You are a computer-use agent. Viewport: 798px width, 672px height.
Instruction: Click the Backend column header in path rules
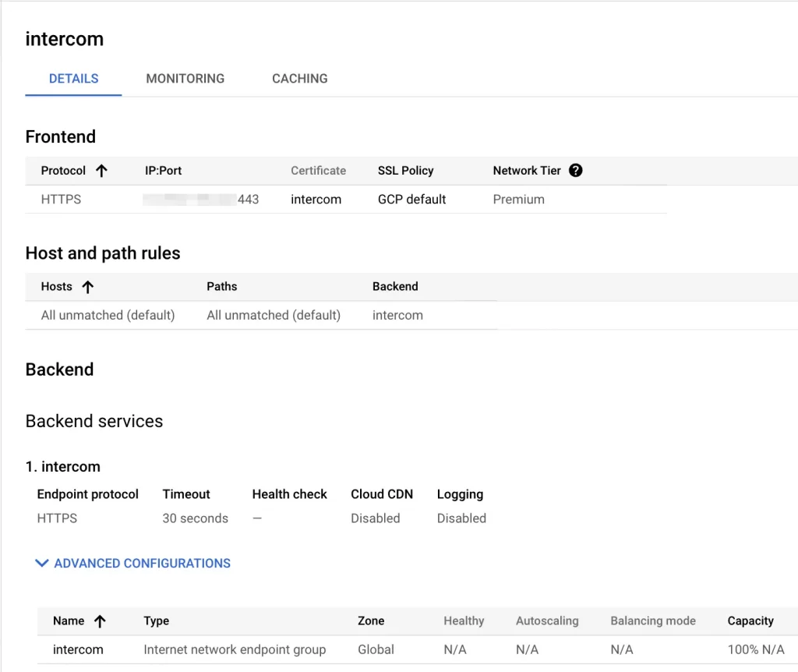(395, 287)
